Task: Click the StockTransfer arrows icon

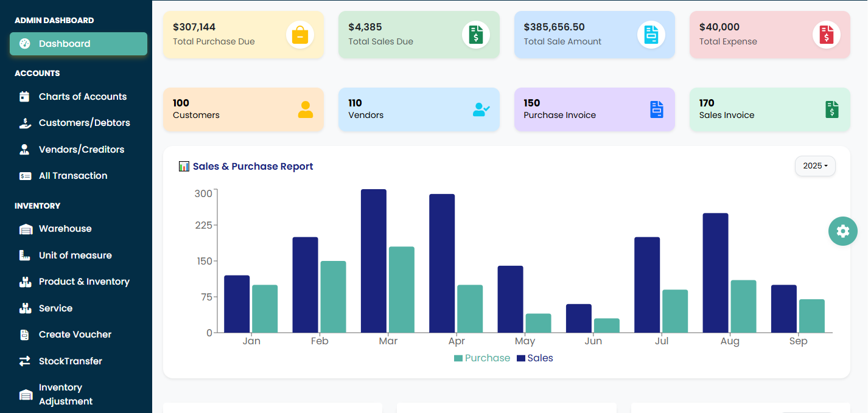Action: coord(24,361)
